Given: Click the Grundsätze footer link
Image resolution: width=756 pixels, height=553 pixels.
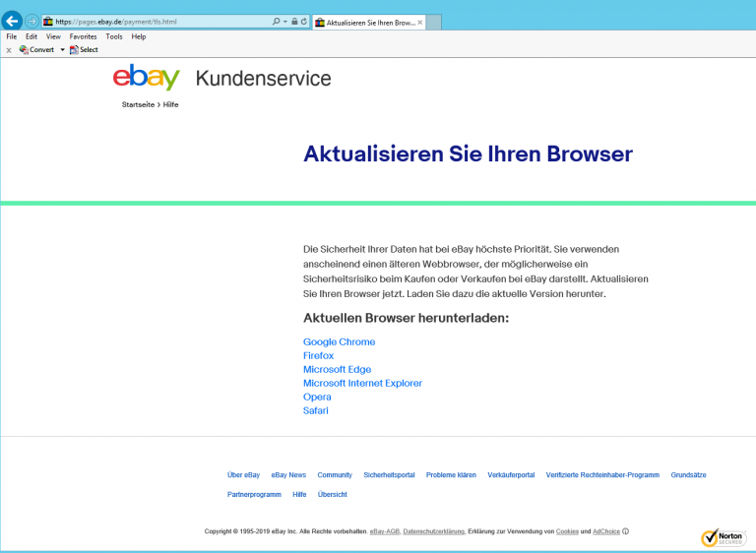Looking at the screenshot, I should 688,475.
